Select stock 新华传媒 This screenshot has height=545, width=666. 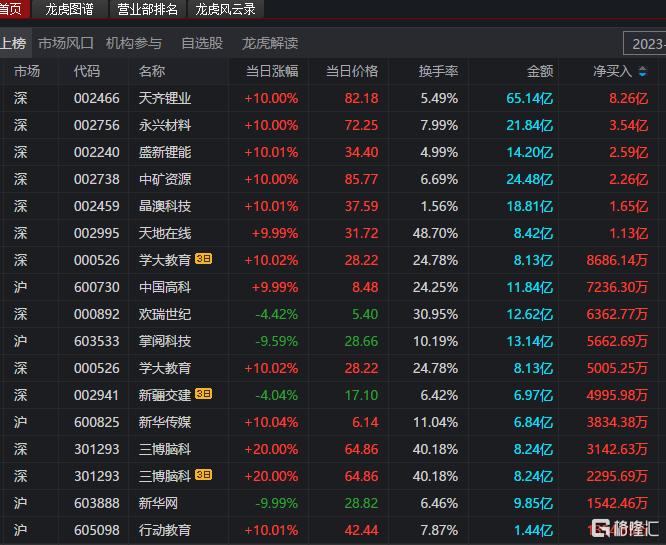click(165, 422)
